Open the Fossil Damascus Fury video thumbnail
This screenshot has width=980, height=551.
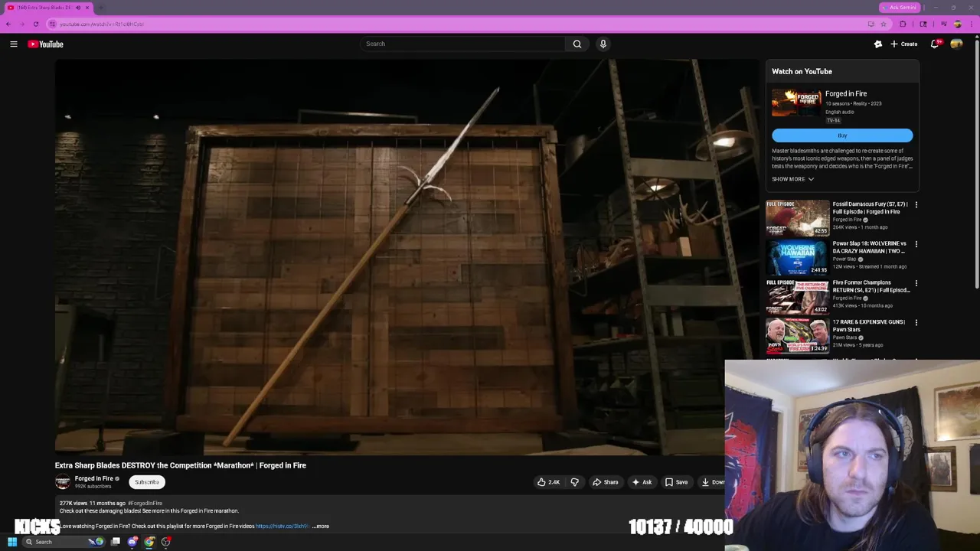(797, 219)
